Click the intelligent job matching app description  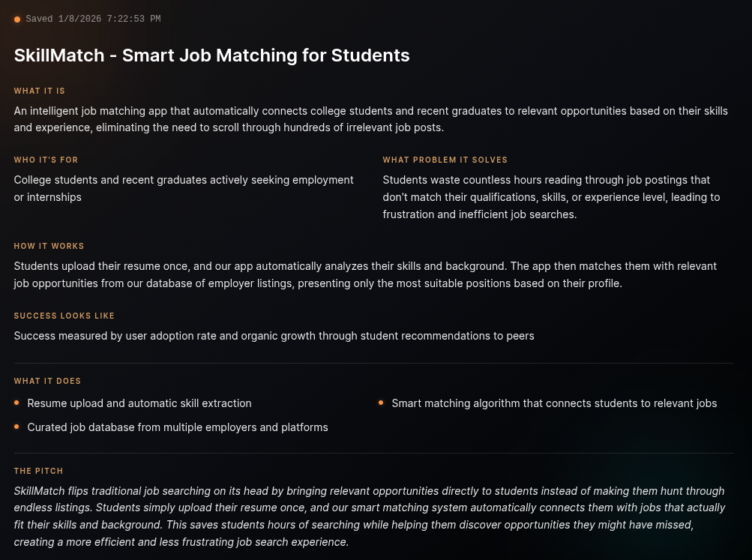(x=370, y=119)
